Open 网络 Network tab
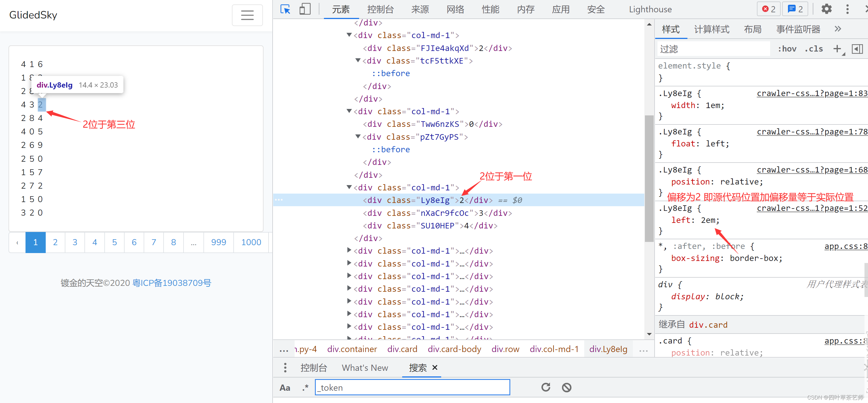The image size is (868, 403). point(455,9)
